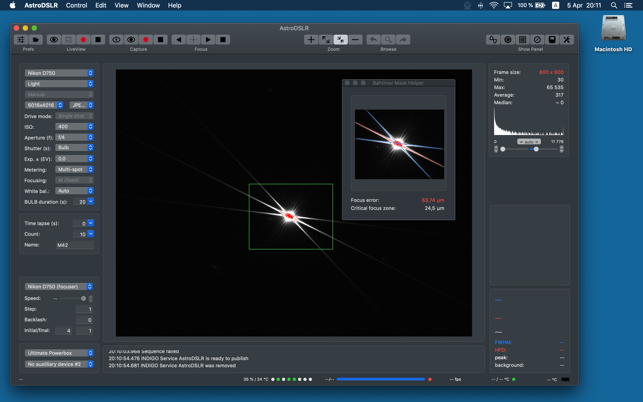Viewport: 643px width, 402px height.
Task: Click the Name field containing M42
Action: (75, 245)
